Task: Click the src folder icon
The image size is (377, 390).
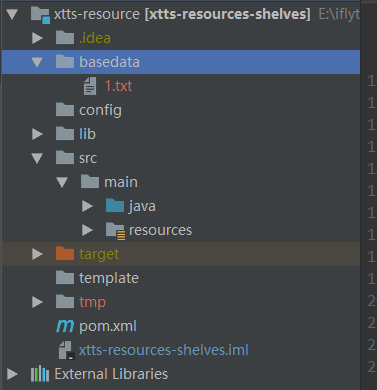Action: [65, 158]
